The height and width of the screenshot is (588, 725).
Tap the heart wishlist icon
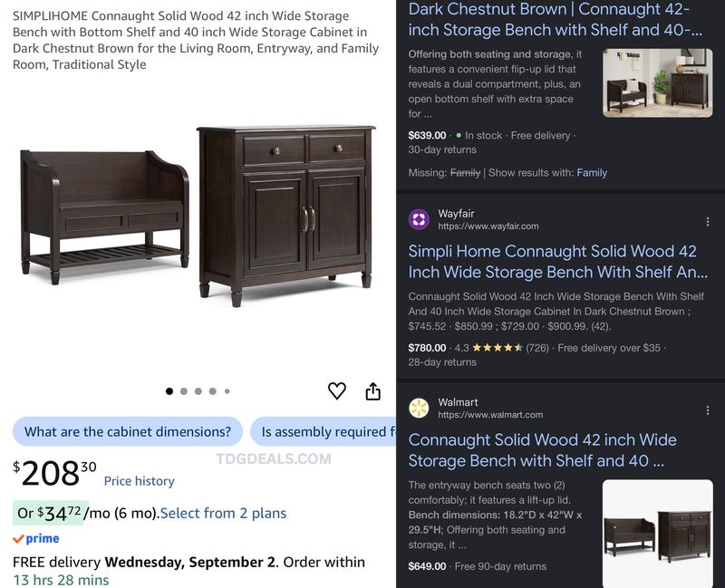pyautogui.click(x=336, y=391)
